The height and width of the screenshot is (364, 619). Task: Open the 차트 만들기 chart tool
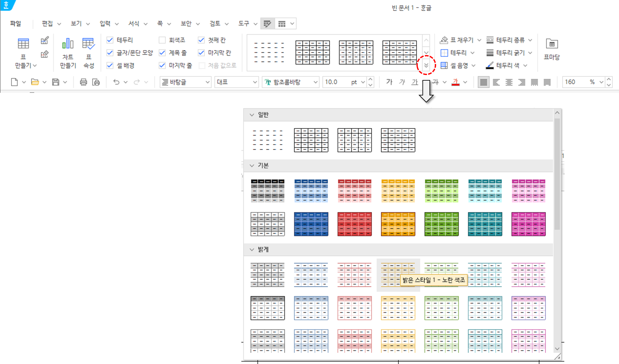(67, 44)
